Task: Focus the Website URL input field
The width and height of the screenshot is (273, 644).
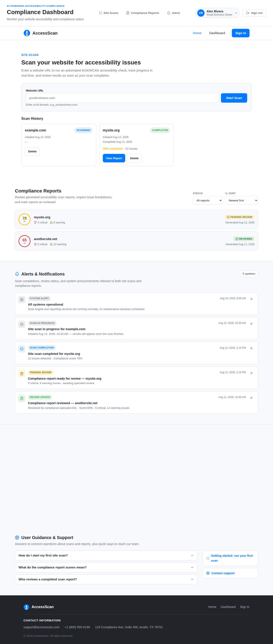Action: pos(122,98)
